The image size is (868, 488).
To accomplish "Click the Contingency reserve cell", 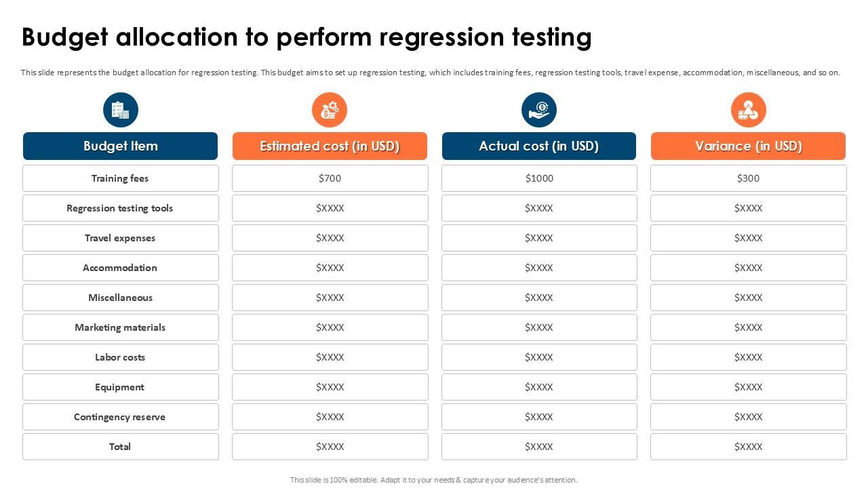I will (121, 417).
